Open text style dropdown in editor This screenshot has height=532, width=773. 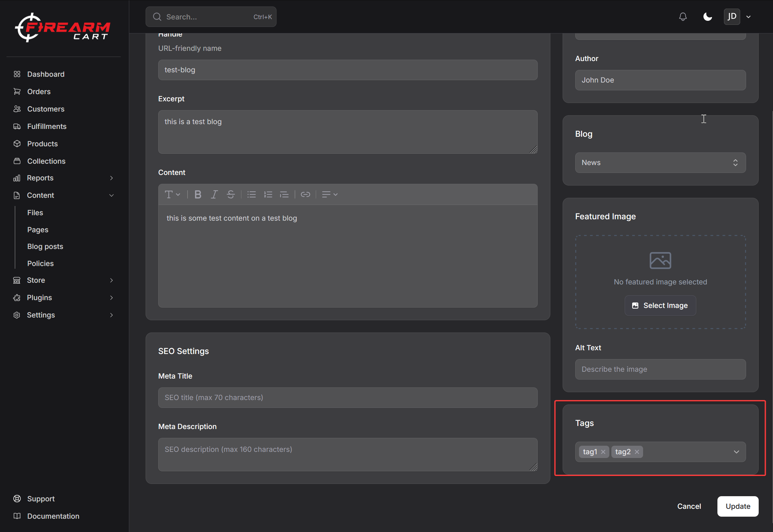tap(173, 194)
